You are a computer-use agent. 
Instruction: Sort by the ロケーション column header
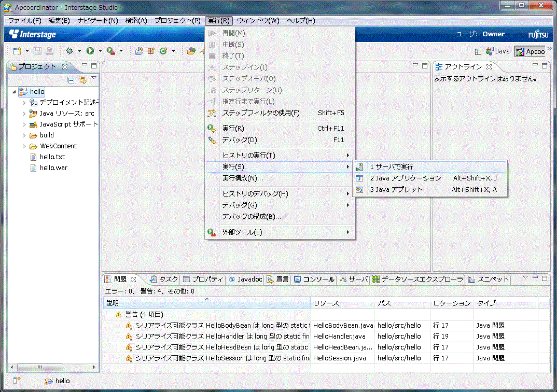tap(452, 303)
